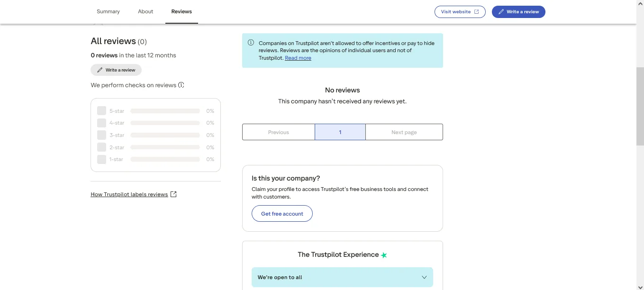Click the 0 reviews in last 12 months text
Viewport: 644px width, 290px height.
tap(133, 55)
